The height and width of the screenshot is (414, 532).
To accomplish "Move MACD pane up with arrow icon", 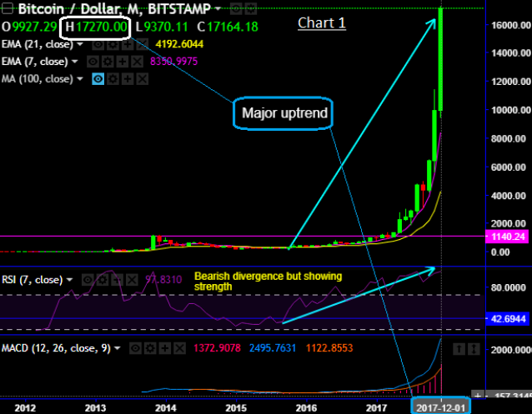I will [459, 349].
